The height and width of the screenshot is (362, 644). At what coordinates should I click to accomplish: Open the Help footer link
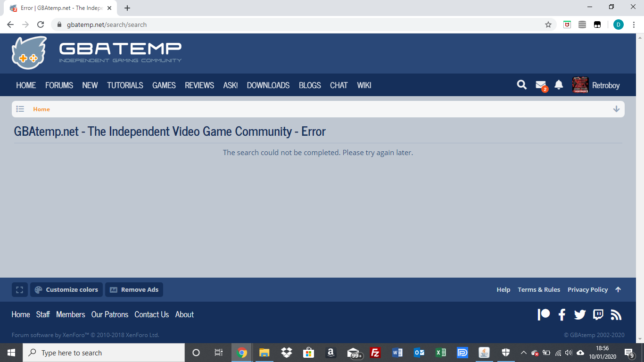[x=504, y=289]
